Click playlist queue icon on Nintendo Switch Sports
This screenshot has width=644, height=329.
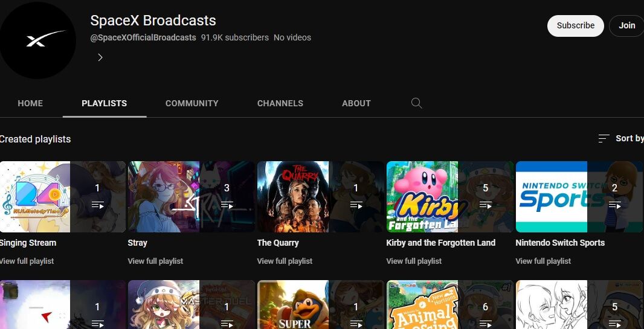pyautogui.click(x=615, y=205)
